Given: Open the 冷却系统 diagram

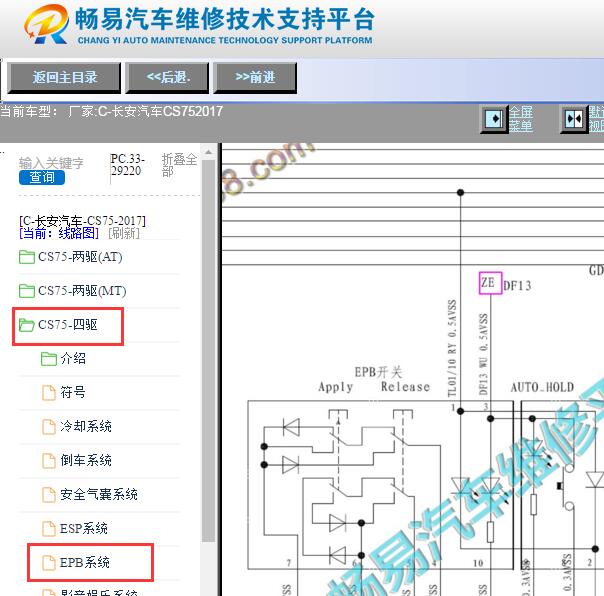Looking at the screenshot, I should (x=86, y=426).
